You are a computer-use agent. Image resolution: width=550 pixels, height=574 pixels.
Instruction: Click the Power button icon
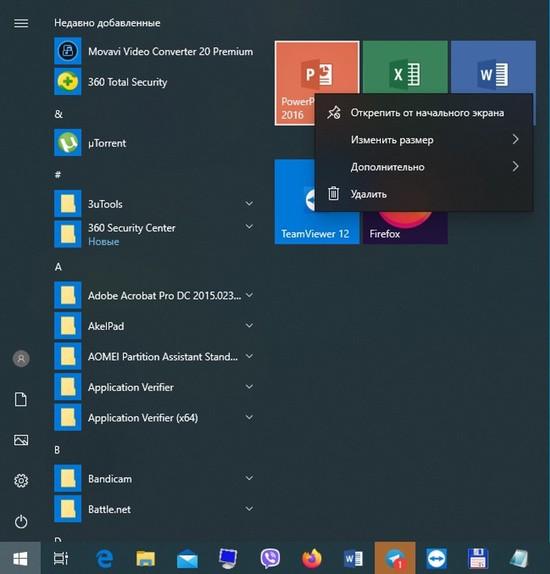click(21, 521)
